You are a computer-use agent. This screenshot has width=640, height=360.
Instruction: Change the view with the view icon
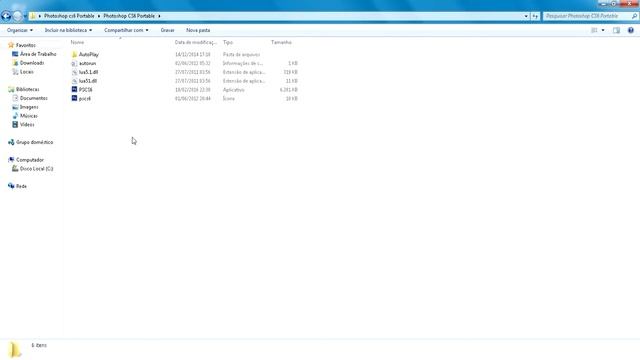coord(594,30)
